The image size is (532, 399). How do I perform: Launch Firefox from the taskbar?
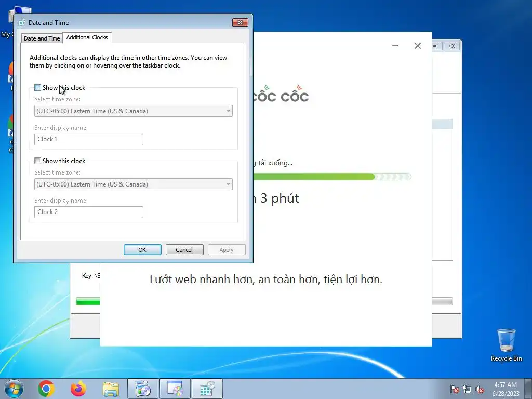78,389
